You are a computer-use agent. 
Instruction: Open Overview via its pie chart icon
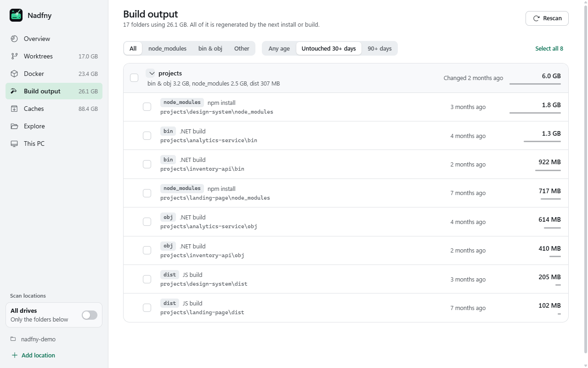[x=14, y=39]
